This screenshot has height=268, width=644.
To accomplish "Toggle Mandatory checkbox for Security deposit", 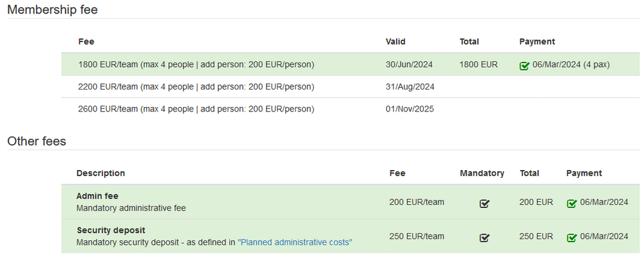I will click(x=485, y=238).
